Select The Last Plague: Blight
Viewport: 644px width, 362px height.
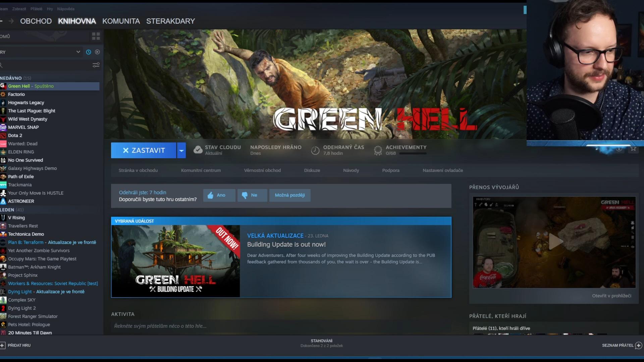point(32,111)
